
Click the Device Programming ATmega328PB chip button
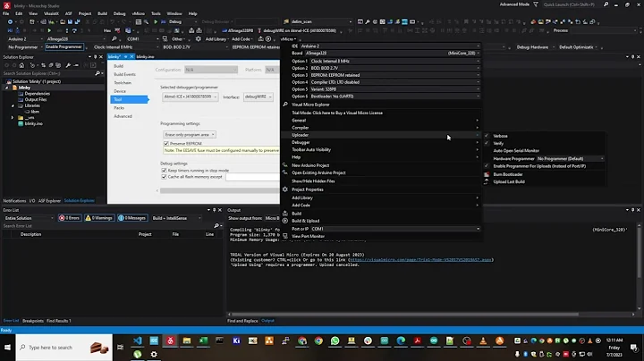tap(237, 30)
